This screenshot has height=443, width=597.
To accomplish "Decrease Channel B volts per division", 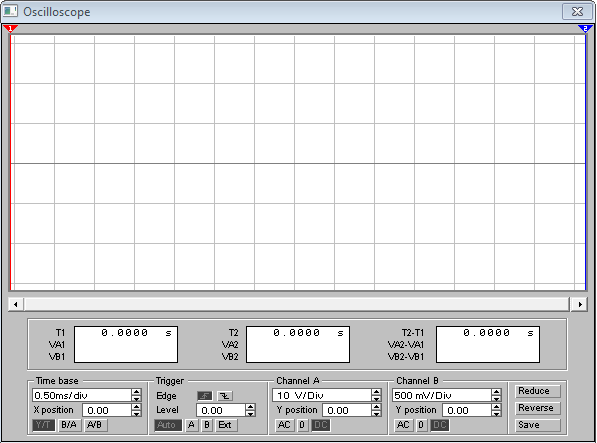I will click(x=496, y=398).
